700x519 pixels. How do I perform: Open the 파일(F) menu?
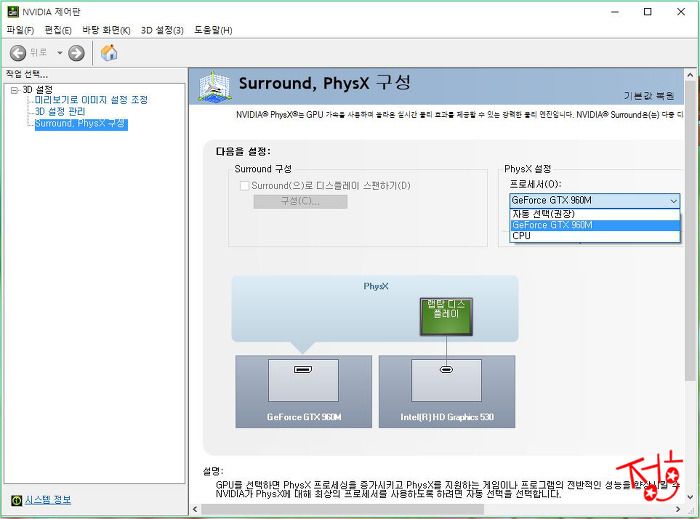(20, 30)
